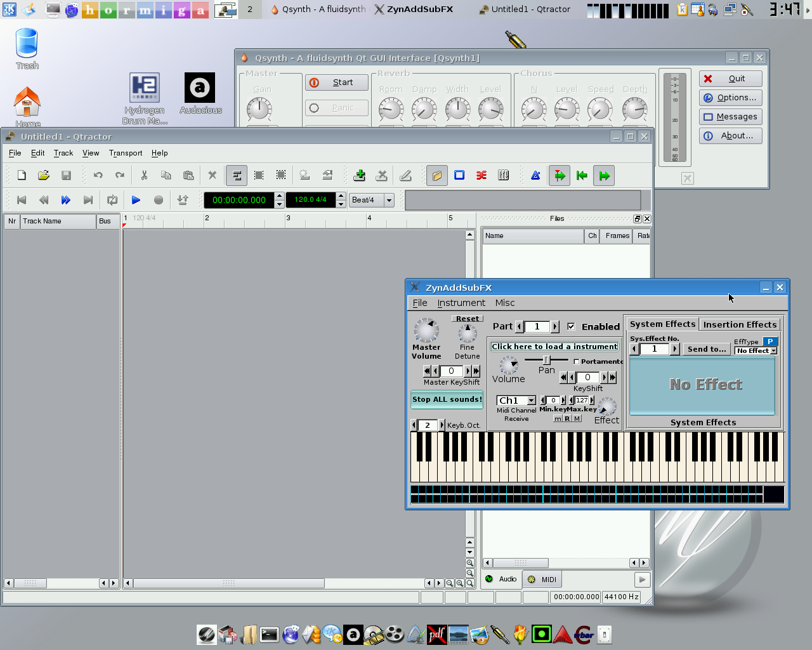Open the No Effect EffType dropdown
812x650 pixels.
(756, 350)
